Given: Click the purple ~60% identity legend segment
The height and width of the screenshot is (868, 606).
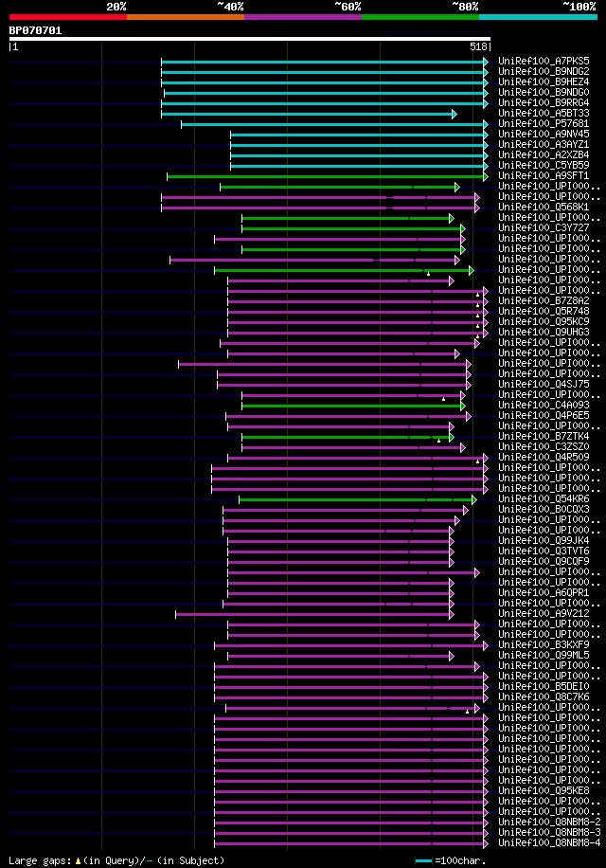Looking at the screenshot, I should pos(303,17).
